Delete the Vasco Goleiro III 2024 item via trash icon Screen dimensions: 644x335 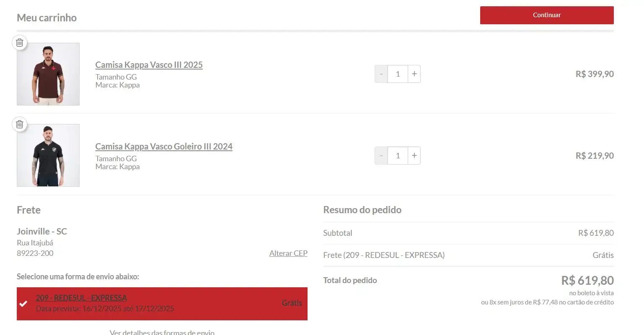(x=20, y=124)
